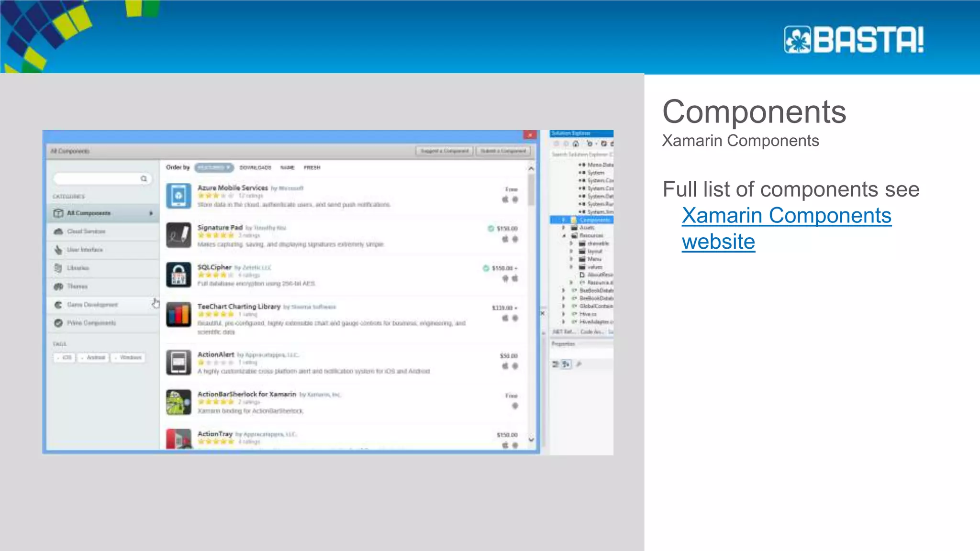Screen dimensions: 980x551
Task: Select the All Components category
Action: point(103,213)
